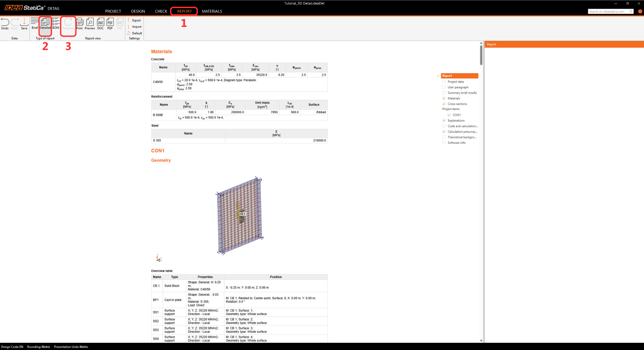Open the DESIGN tab

(x=138, y=11)
